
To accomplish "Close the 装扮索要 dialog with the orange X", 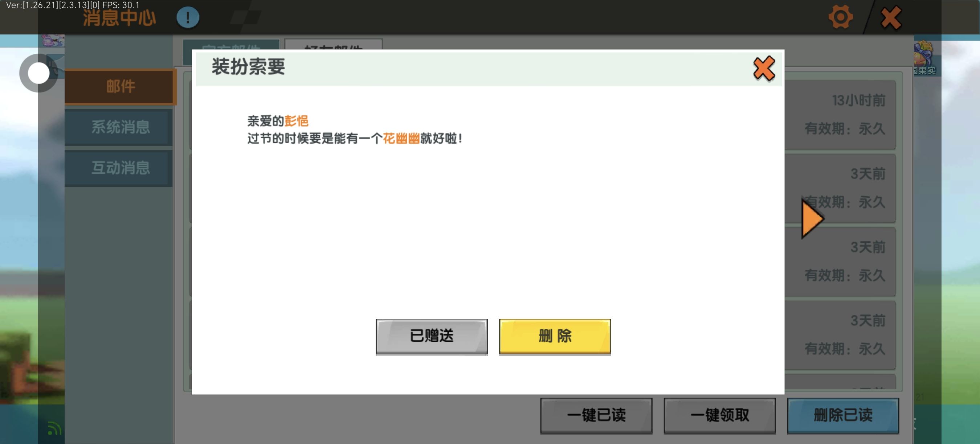I will (x=764, y=69).
